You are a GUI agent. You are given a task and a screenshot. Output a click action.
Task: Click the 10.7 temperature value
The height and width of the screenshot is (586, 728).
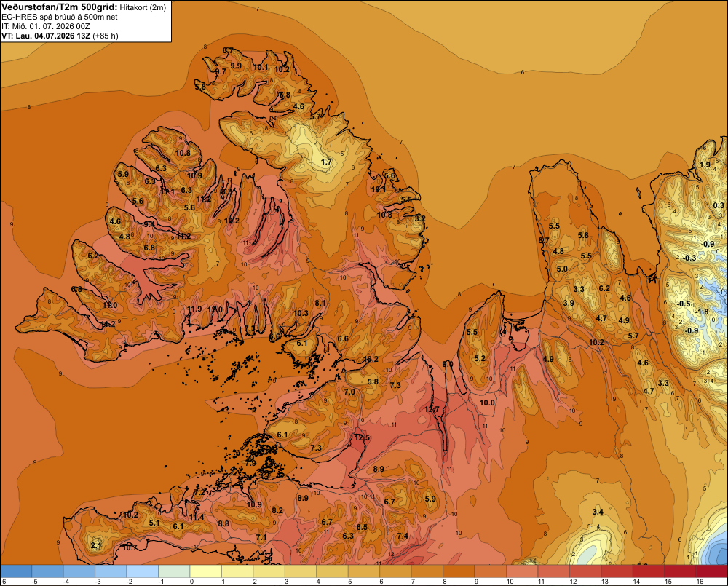(130, 547)
